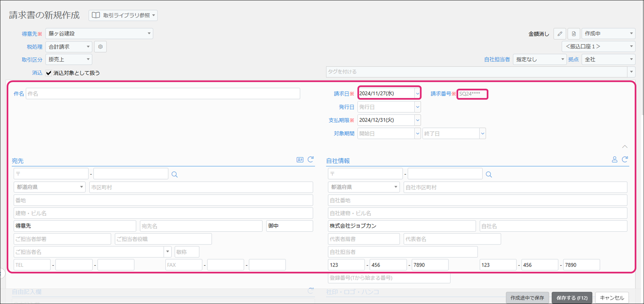This screenshot has width=644, height=304.
Task: Open the 取引ライブラリ参照 menu
Action: tap(123, 15)
